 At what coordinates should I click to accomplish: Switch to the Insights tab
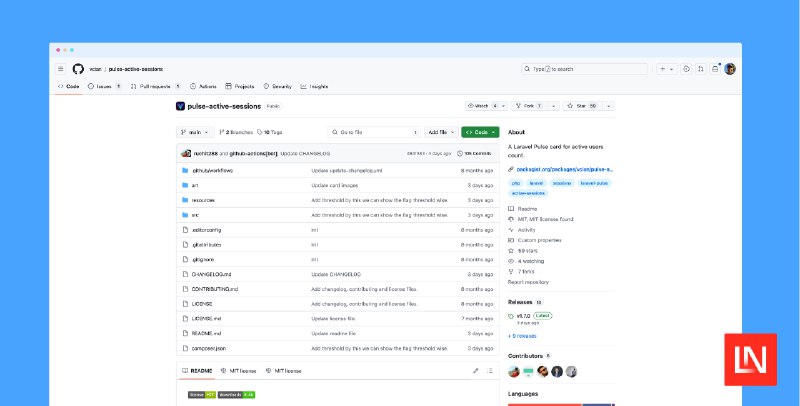[314, 87]
